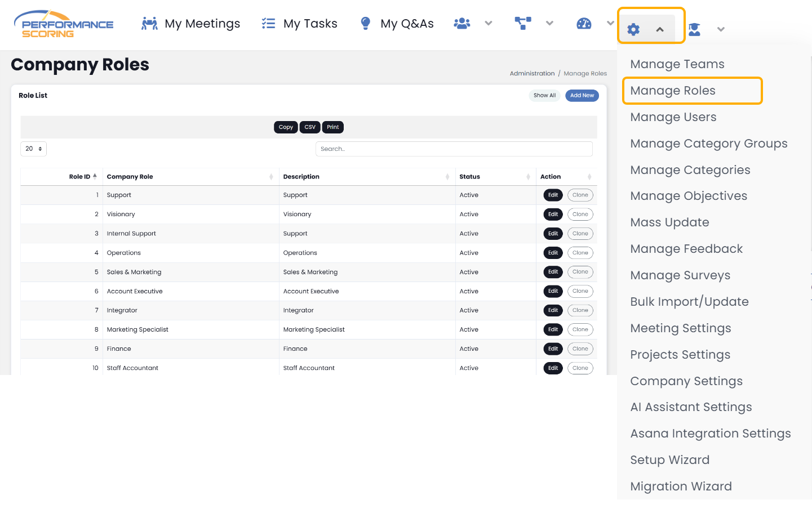The width and height of the screenshot is (812, 509).
Task: Click the administration gear icon
Action: [633, 29]
